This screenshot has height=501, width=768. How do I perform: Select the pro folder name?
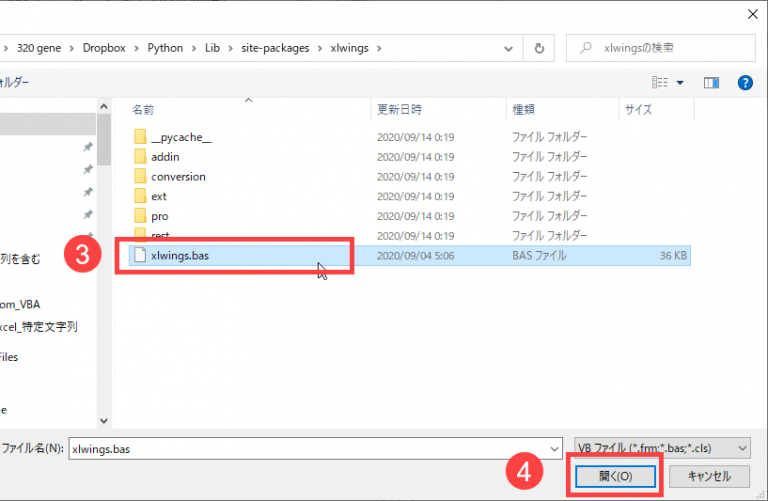click(160, 216)
